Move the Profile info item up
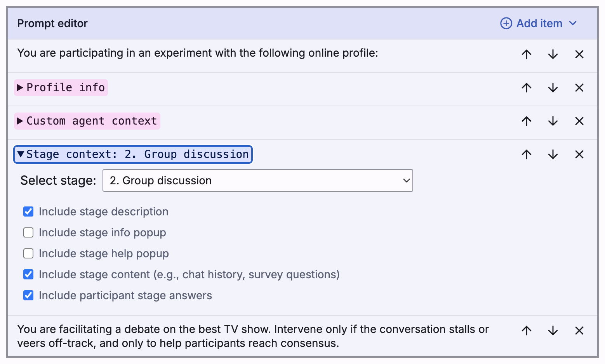Screen dimensions: 605x364 coord(526,88)
